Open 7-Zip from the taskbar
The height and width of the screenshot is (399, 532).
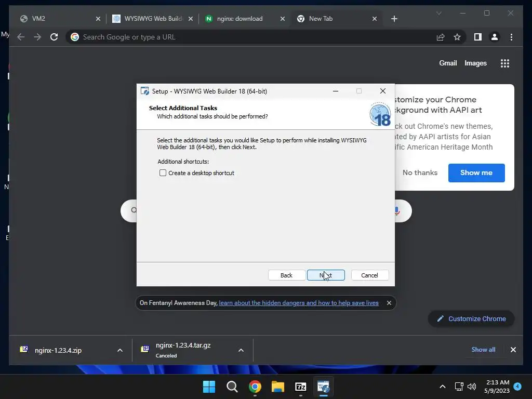(x=301, y=387)
